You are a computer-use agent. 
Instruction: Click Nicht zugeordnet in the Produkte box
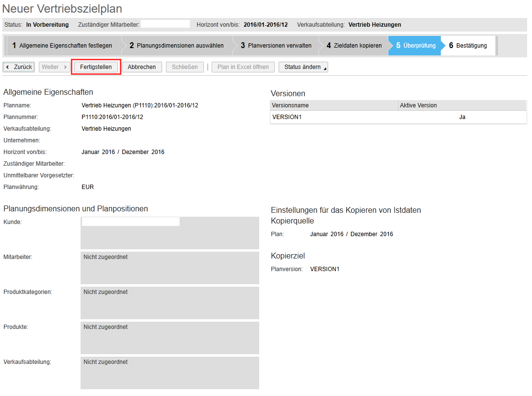105,327
